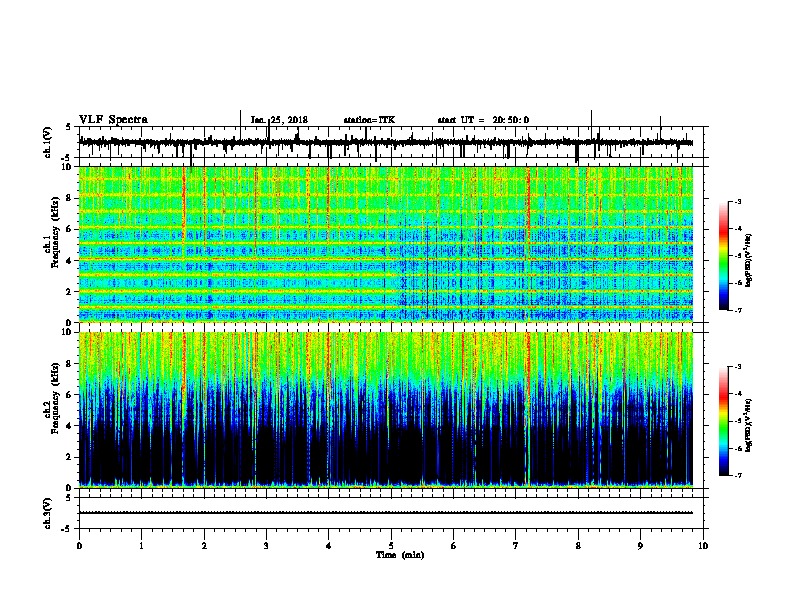Click the "5" tick on ch.1(V) axis
This screenshot has height=612, width=792.
69,127
